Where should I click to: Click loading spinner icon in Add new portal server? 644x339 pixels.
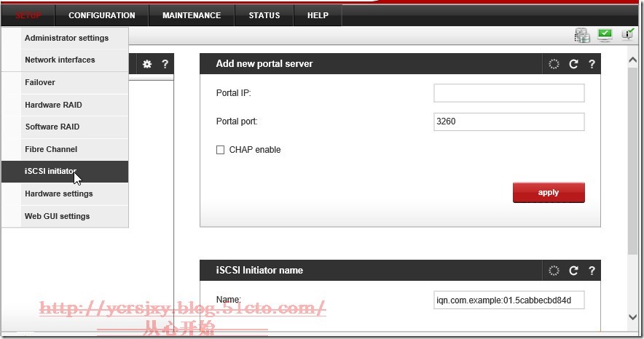554,64
